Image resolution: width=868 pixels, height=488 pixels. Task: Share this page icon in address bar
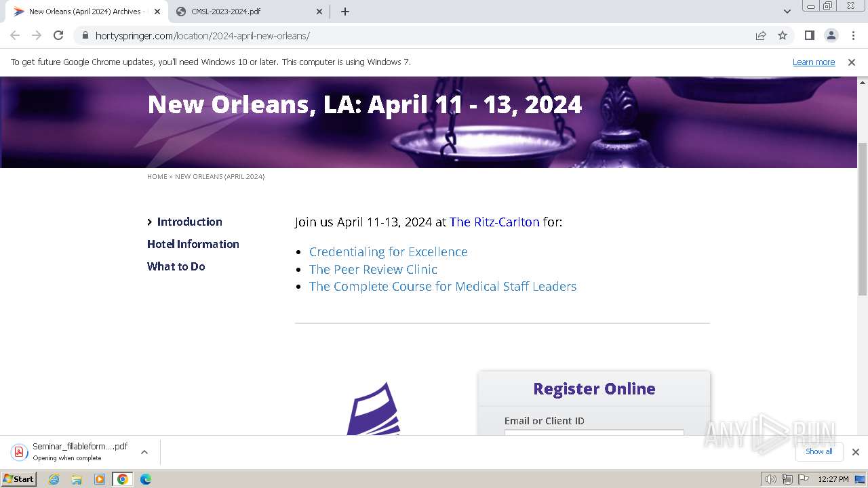coord(761,35)
